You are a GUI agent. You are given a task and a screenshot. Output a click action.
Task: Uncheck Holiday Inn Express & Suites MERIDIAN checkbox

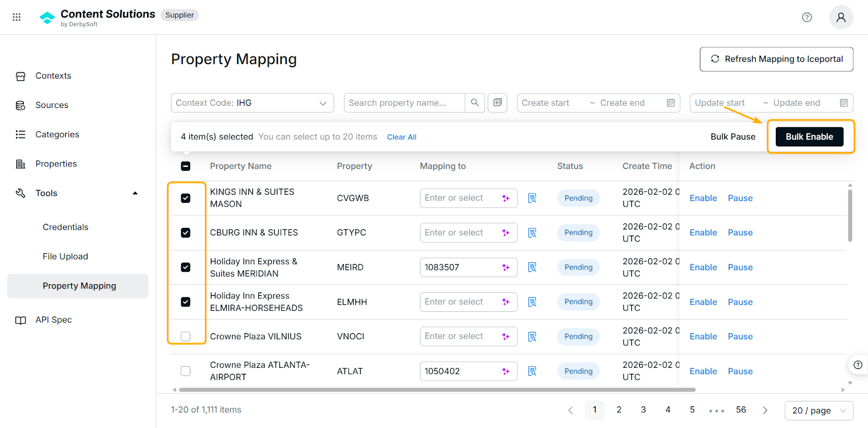[186, 267]
